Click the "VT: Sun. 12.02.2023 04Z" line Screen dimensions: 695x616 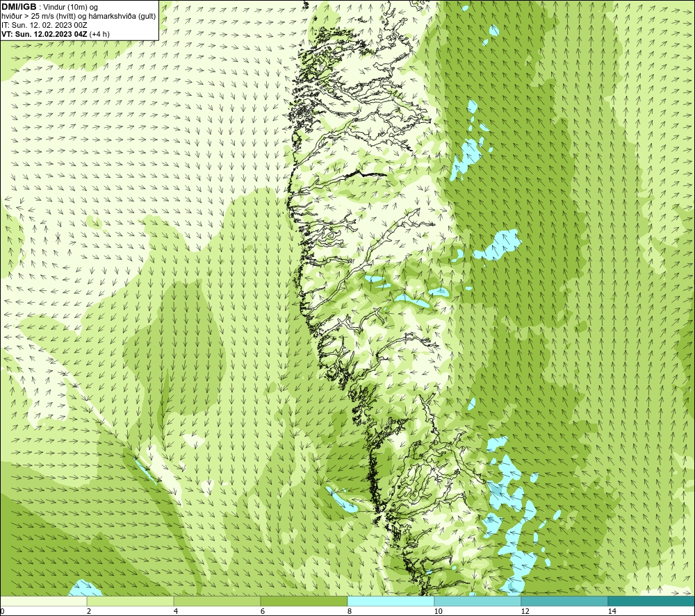point(44,34)
